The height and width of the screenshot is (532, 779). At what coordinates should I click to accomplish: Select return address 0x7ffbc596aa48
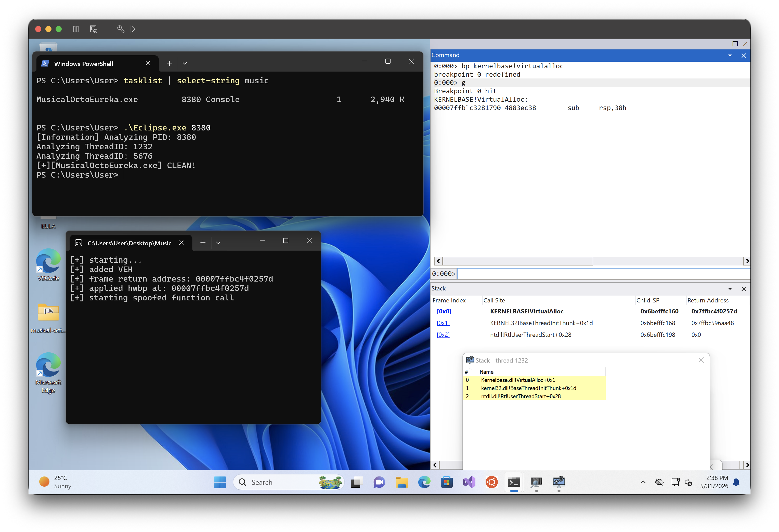(712, 323)
